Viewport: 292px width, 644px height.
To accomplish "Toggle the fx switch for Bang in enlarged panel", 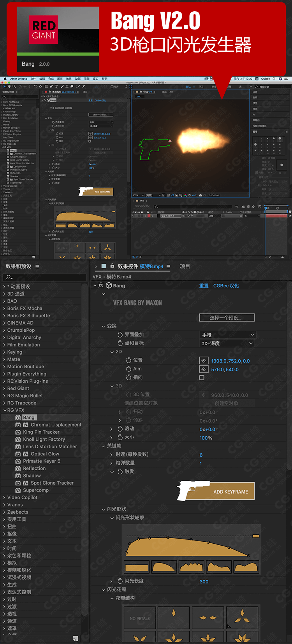I will 101,285.
